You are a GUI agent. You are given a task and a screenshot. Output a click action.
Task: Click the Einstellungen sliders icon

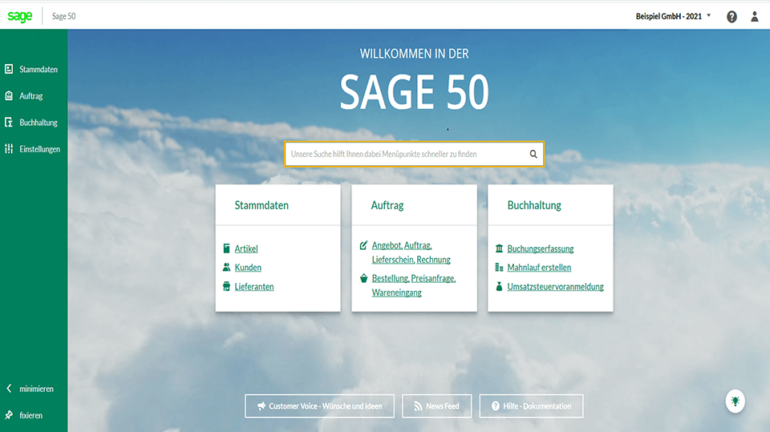9,149
